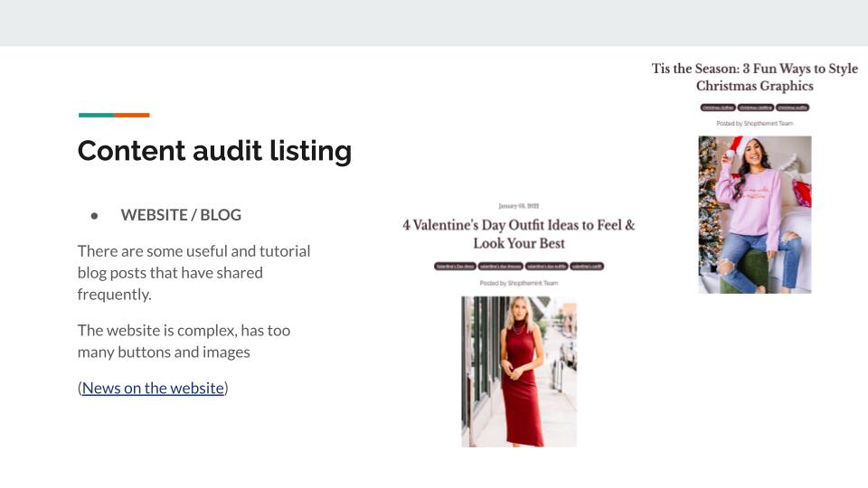The height and width of the screenshot is (488, 868).
Task: Click the christmas clothes tag pill
Action: (x=718, y=108)
